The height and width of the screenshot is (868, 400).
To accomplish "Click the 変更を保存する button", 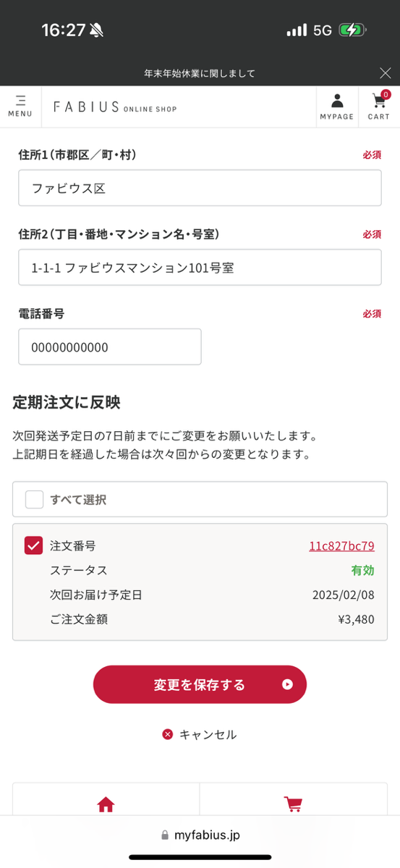I will pos(200,684).
